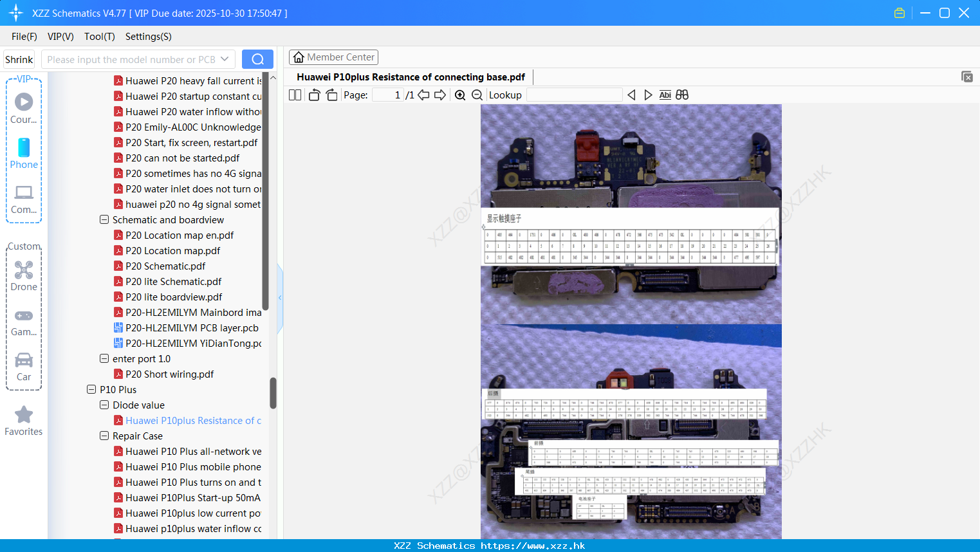980x552 pixels.
Task: Open the Car category
Action: tap(24, 367)
